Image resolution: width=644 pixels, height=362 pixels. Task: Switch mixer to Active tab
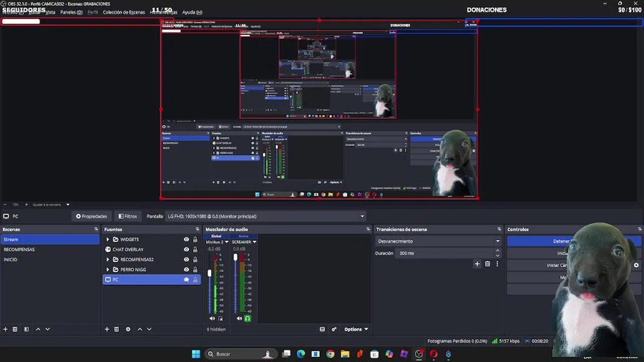(244, 236)
